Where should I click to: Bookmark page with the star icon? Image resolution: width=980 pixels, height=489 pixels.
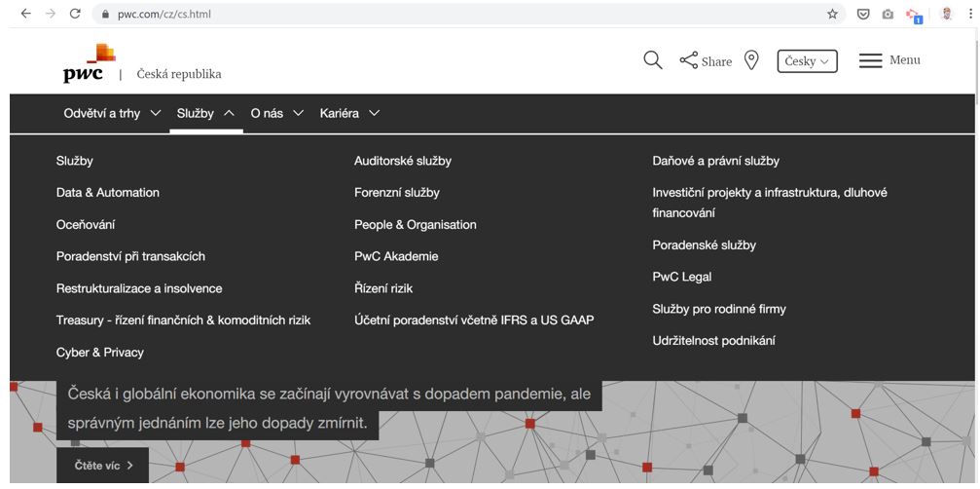click(832, 14)
